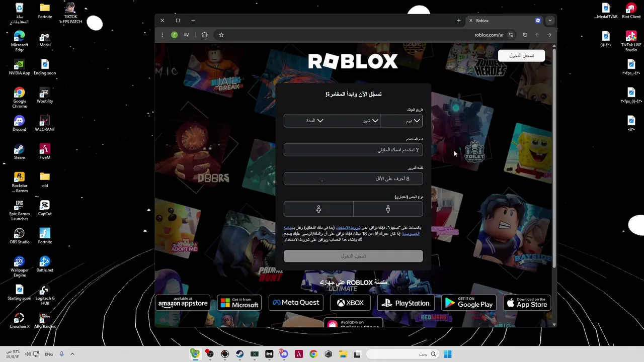Open the MedalTVAR file on the desktop
The height and width of the screenshot is (362, 644).
606,12
